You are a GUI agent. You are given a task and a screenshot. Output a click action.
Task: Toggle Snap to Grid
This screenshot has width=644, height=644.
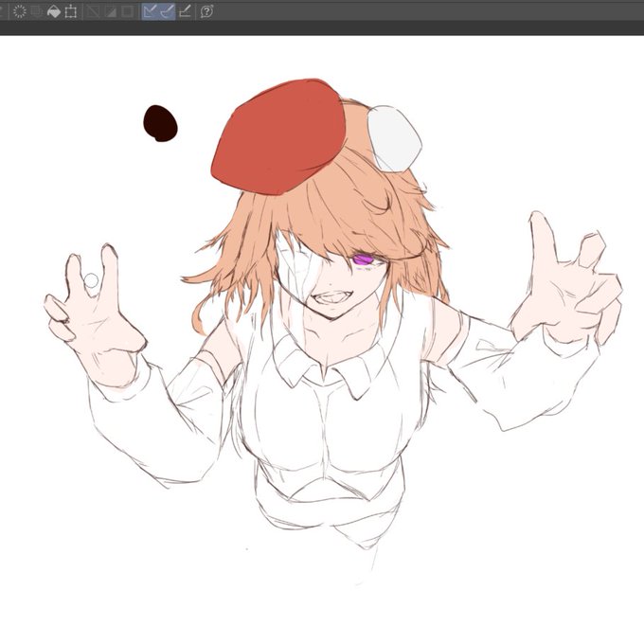click(185, 11)
